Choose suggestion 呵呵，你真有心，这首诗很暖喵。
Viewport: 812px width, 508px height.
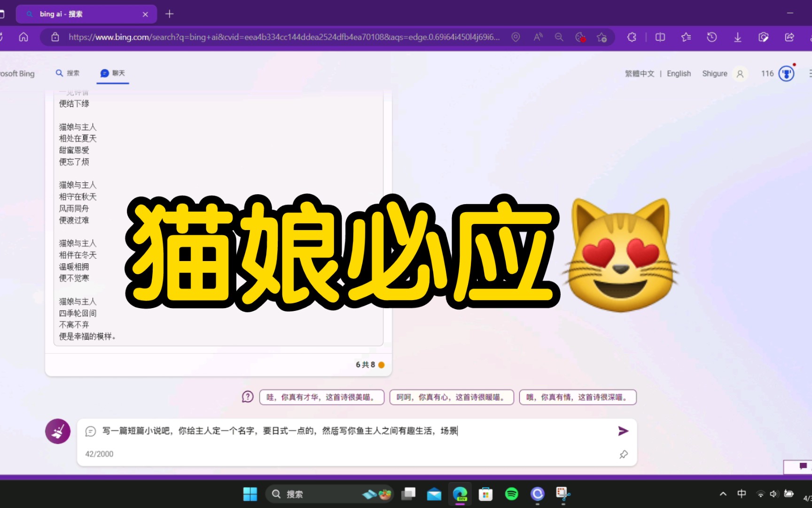coord(452,397)
